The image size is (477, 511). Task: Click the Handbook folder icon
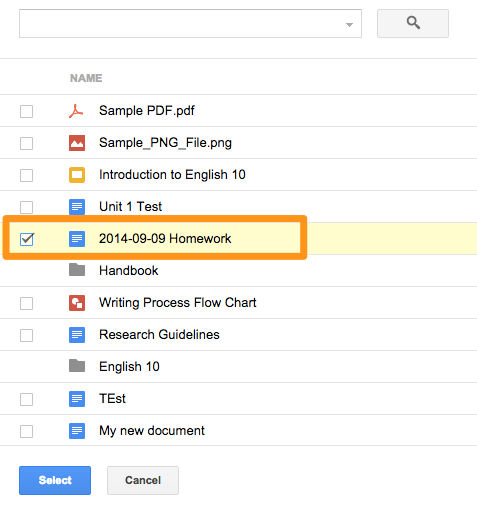coord(77,270)
